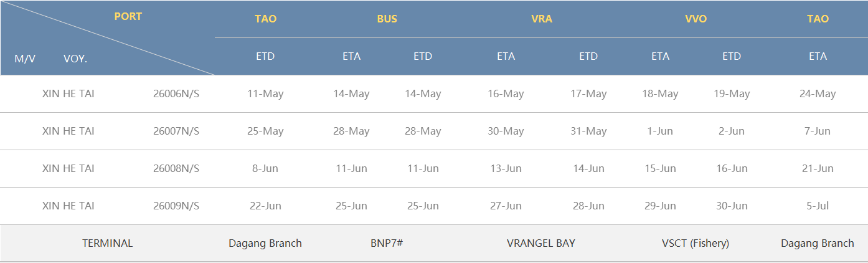Click the BNP7# terminal cell
Screen dimensions: 868x263
click(387, 244)
